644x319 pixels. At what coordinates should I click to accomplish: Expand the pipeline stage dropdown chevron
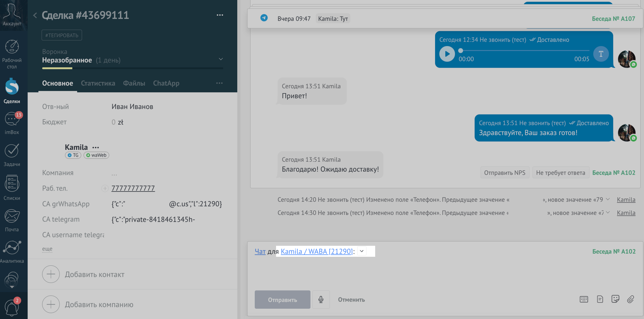221,59
